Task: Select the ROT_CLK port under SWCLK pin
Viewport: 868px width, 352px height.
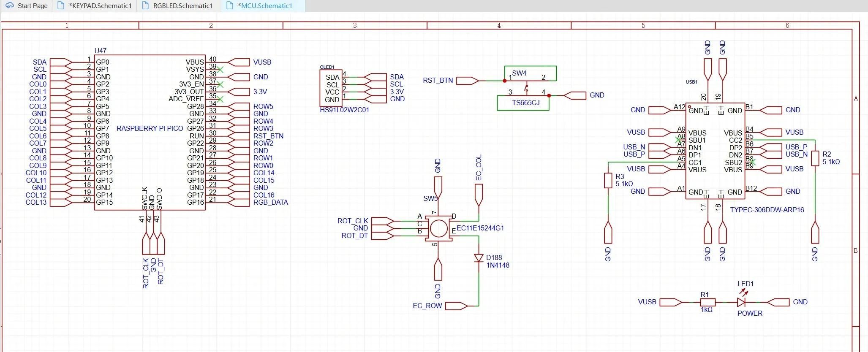Action: point(146,244)
